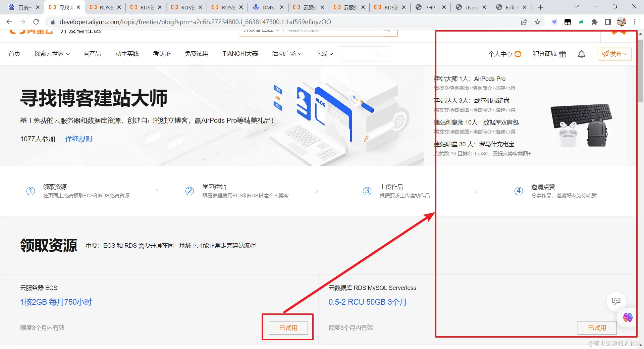The width and height of the screenshot is (644, 349).
Task: Open 考认证 in the navigation
Action: click(x=162, y=54)
